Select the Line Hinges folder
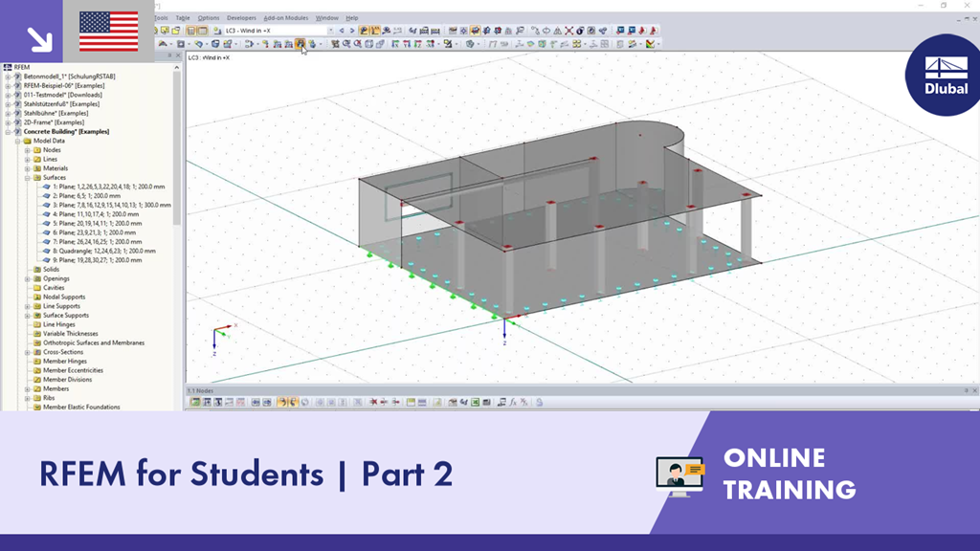 tap(58, 325)
